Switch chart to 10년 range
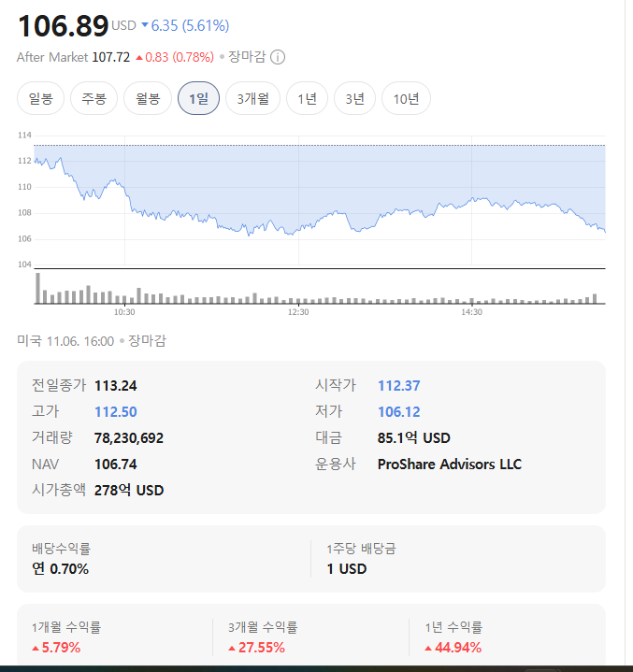Screen dimensions: 633x672 pyautogui.click(x=406, y=98)
